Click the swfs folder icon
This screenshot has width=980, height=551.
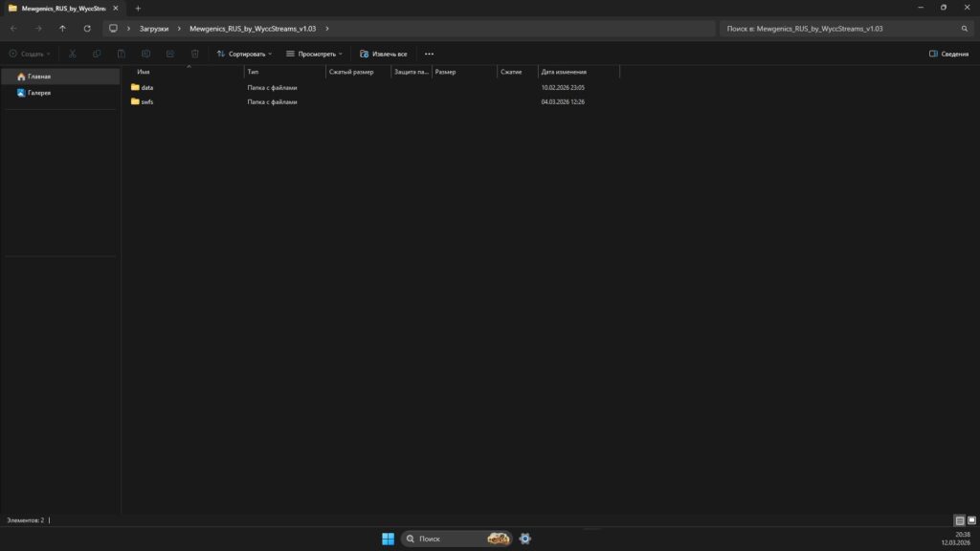click(x=135, y=101)
